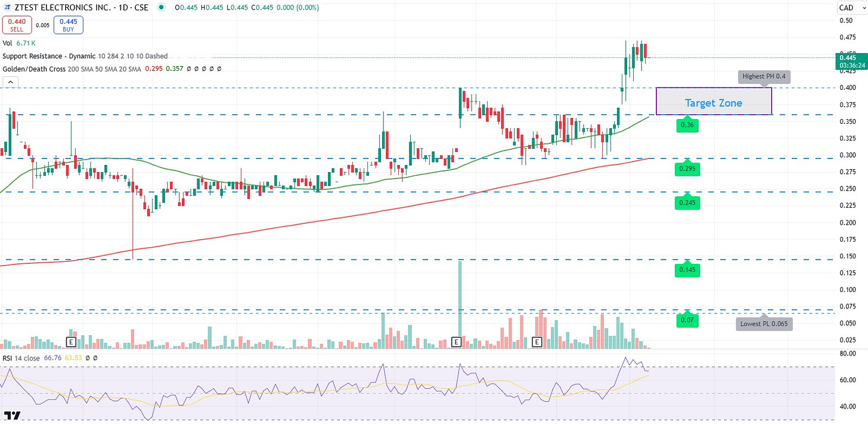Click the green 0.245 level label
The width and height of the screenshot is (868, 424).
687,203
